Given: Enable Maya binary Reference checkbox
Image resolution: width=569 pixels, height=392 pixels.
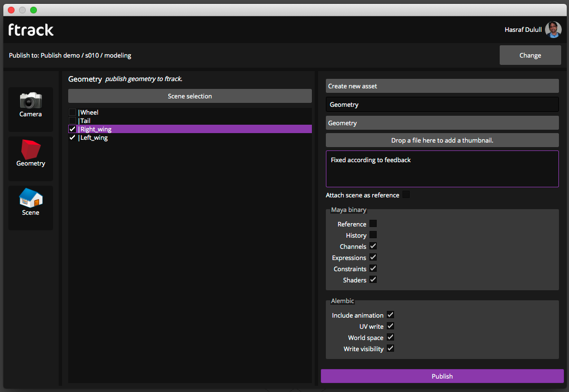Looking at the screenshot, I should (373, 224).
